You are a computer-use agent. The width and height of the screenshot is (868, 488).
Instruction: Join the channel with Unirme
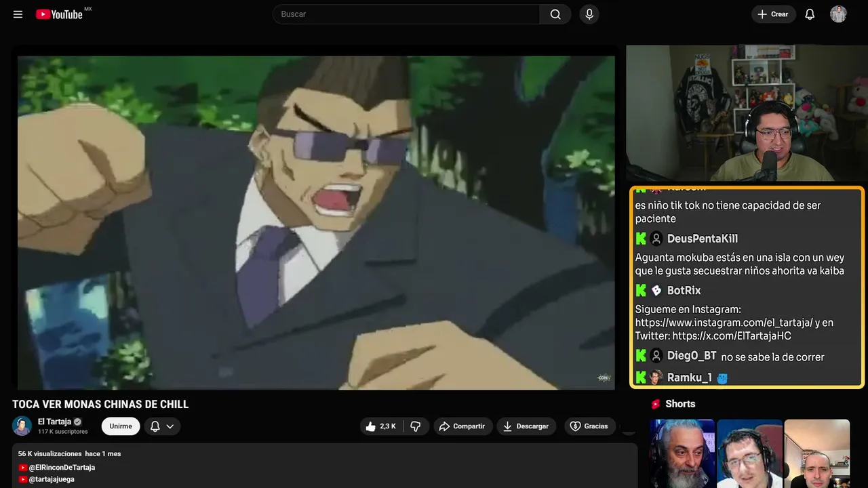tap(121, 426)
